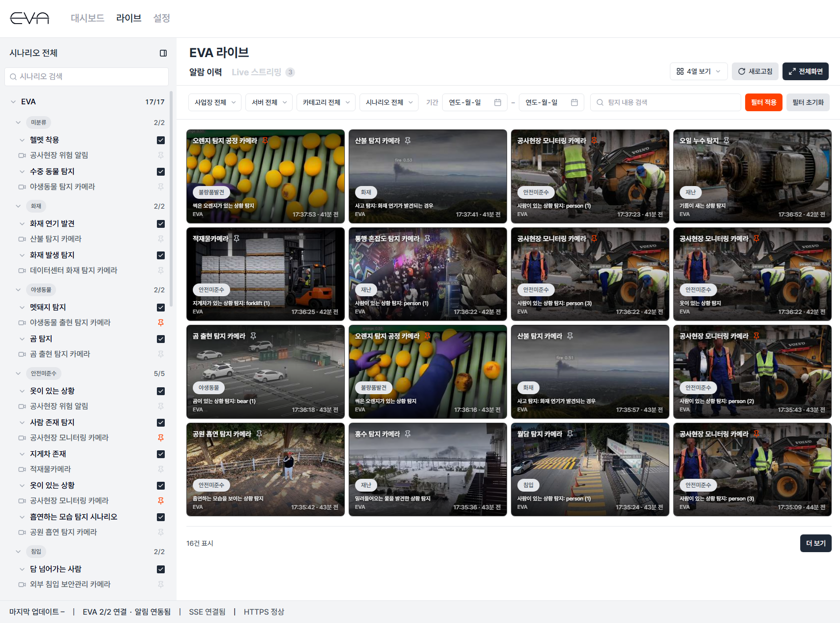Apply filters with 필터 적용
840x623 pixels.
pos(764,102)
